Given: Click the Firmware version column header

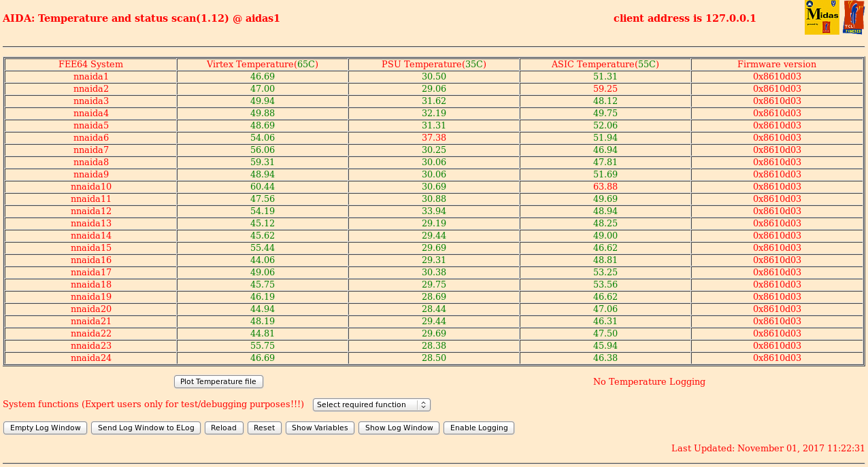Looking at the screenshot, I should pyautogui.click(x=777, y=65).
